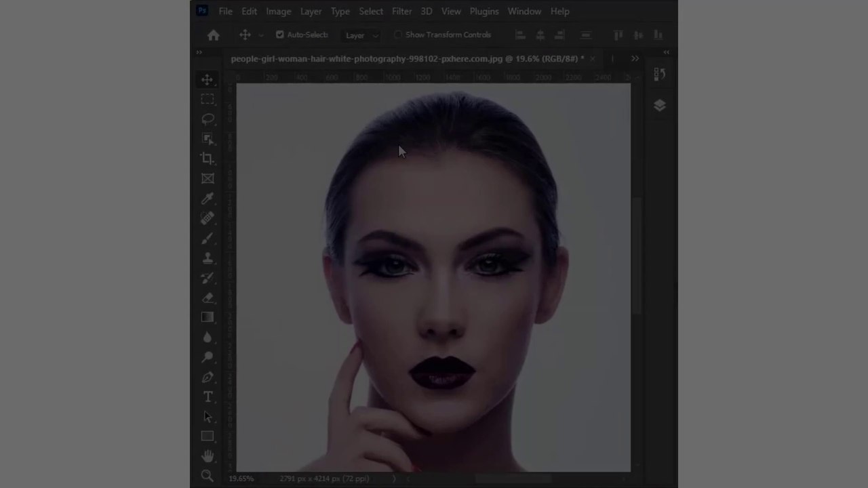Open the View menu
Image resolution: width=868 pixels, height=488 pixels.
(451, 11)
